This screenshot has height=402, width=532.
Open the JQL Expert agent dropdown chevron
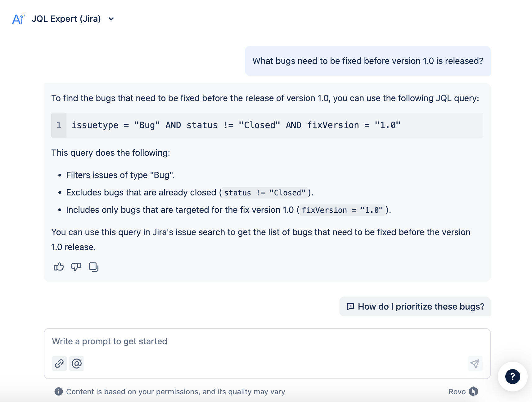coord(111,19)
